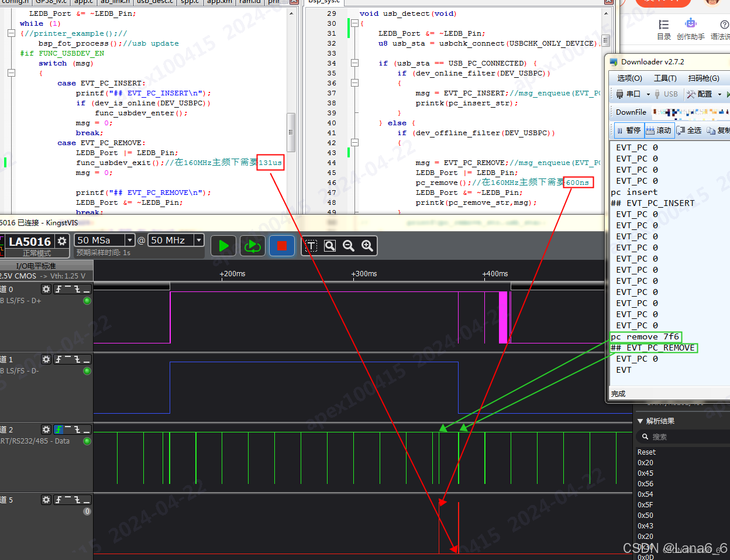Click the +300ms time ruler marker
The width and height of the screenshot is (730, 560).
(x=364, y=274)
